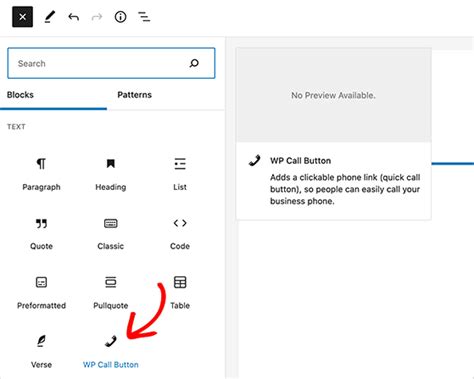Undo the last change
474x379 pixels.
[73, 17]
